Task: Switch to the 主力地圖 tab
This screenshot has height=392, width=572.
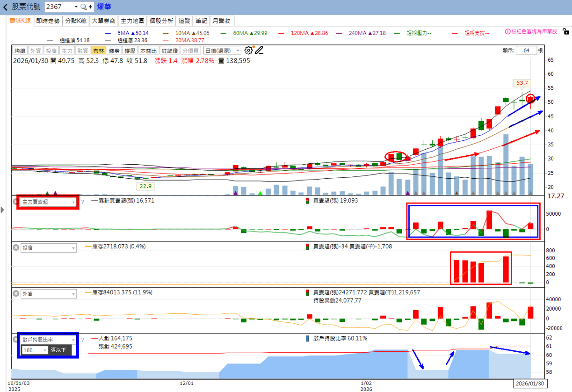Action: click(132, 21)
